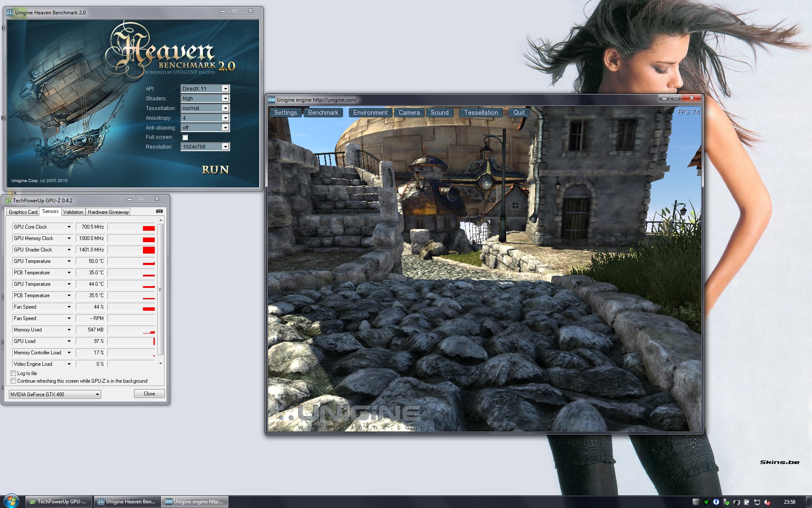This screenshot has width=812, height=508.
Task: Switch to TechPowerUp GPU-Z taskbar button
Action: click(58, 502)
